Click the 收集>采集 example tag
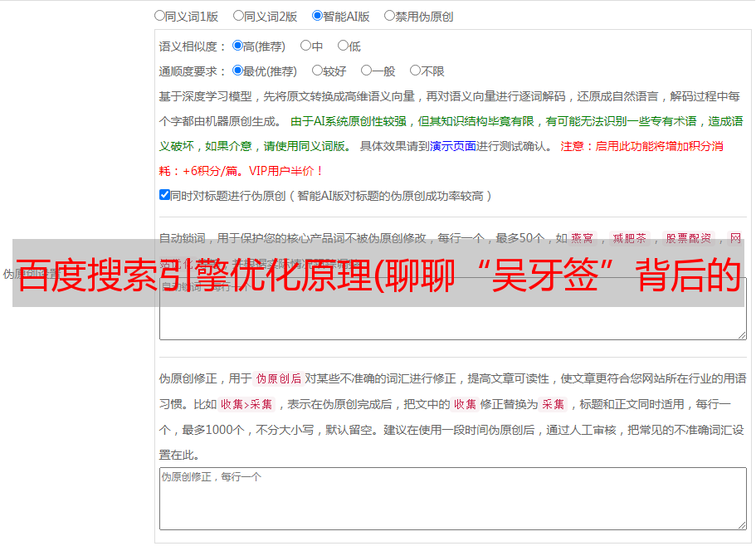Viewport: 756px width, 546px height. (246, 404)
